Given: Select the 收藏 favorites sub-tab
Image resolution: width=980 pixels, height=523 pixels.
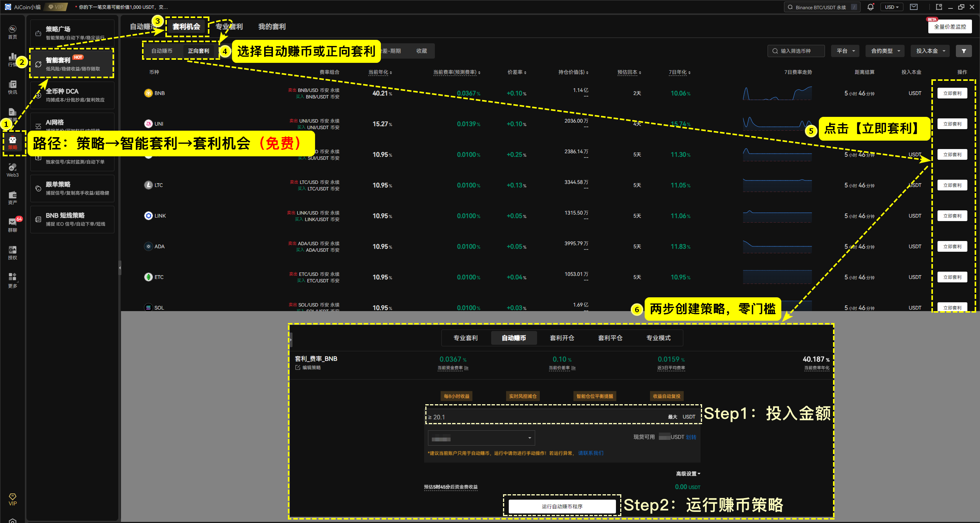Looking at the screenshot, I should [x=421, y=51].
